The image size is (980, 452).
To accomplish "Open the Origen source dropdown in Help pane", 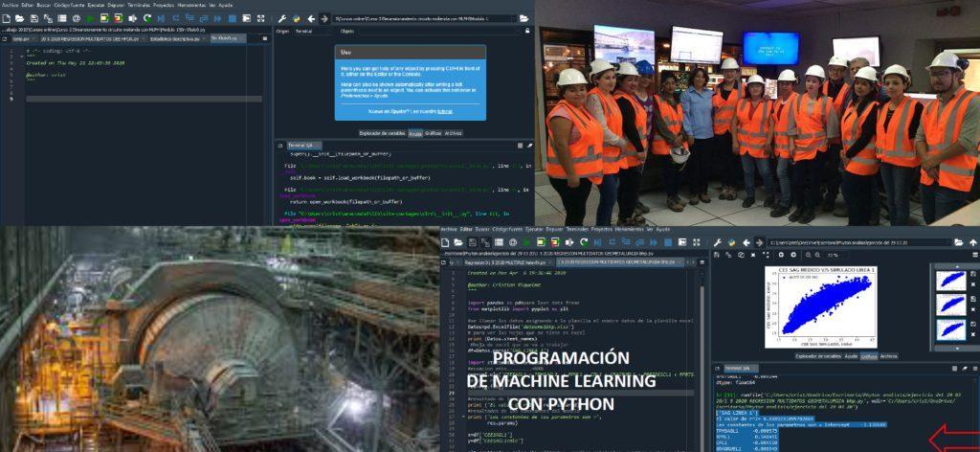I will (314, 31).
